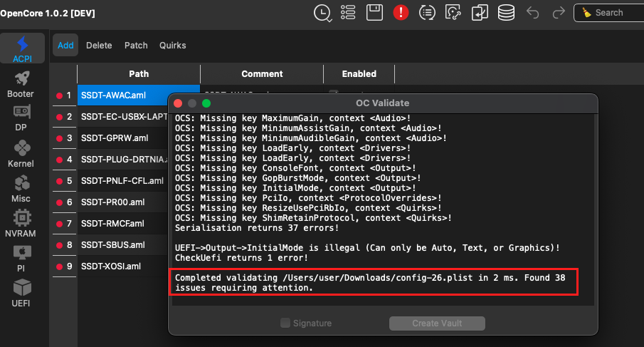Focus the Search field
The width and height of the screenshot is (644, 347).
(x=610, y=13)
